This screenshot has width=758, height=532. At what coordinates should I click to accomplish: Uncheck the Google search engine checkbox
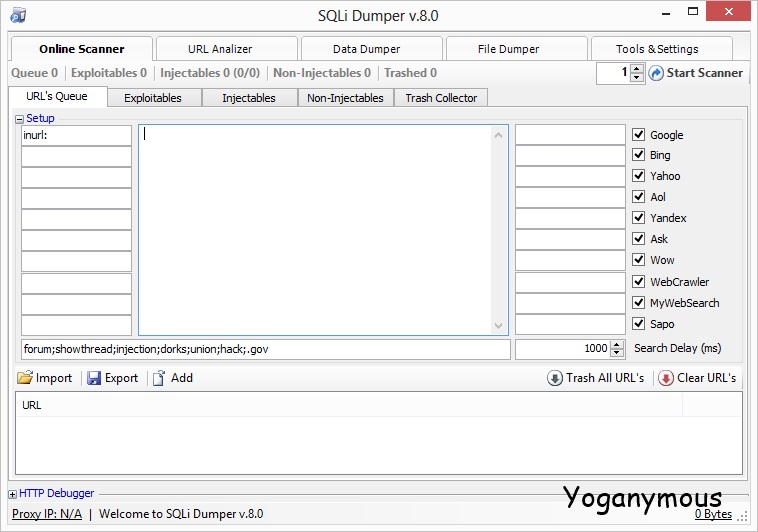coord(639,134)
